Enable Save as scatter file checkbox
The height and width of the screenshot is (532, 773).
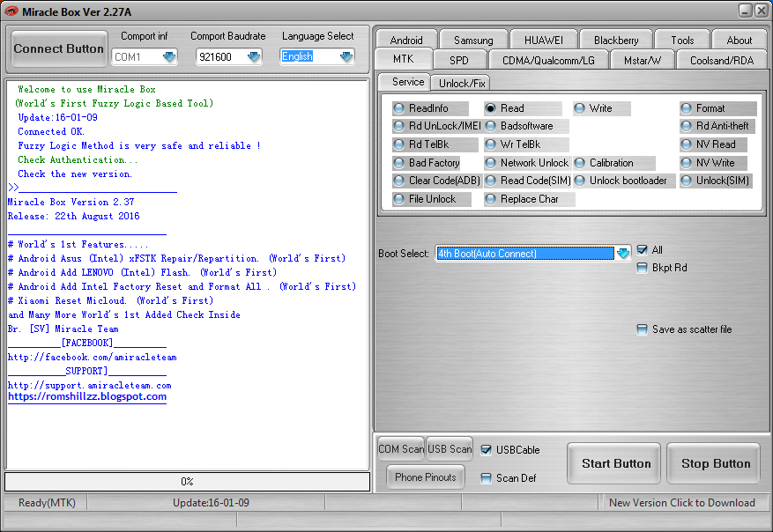pyautogui.click(x=642, y=329)
